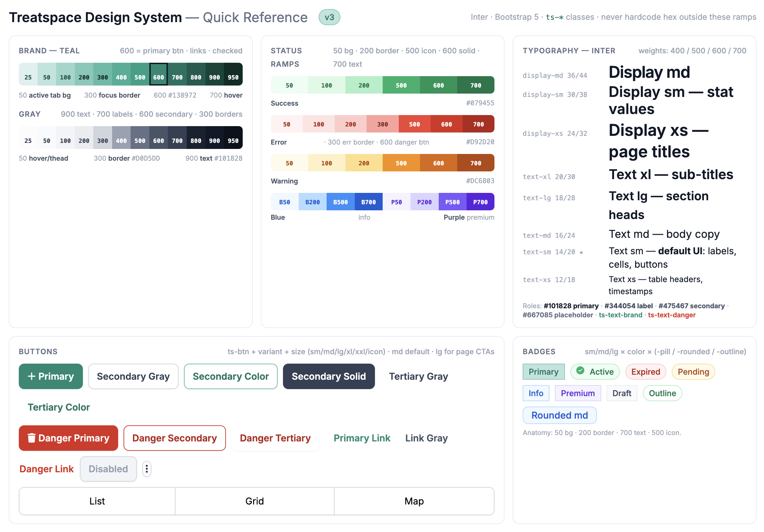Click the "text-xl 20/30" token label

click(549, 177)
